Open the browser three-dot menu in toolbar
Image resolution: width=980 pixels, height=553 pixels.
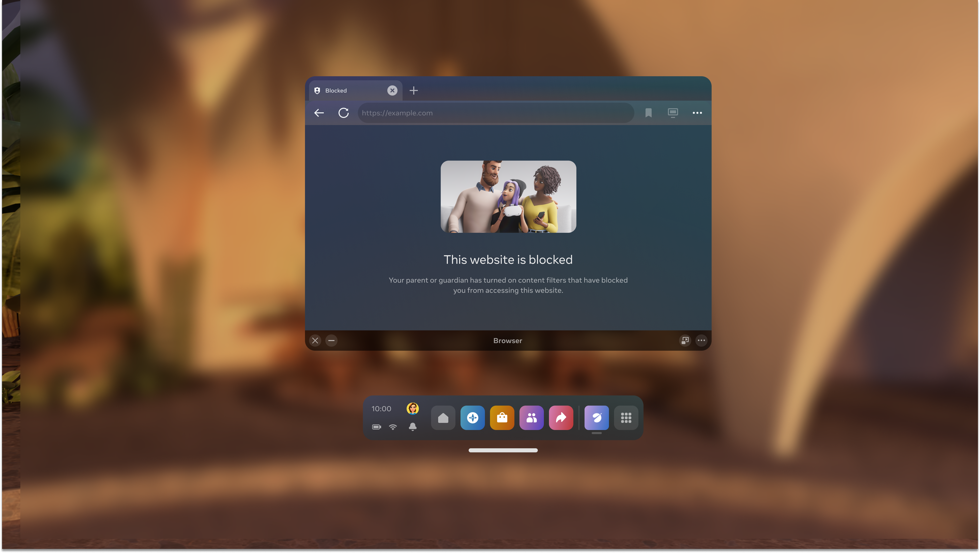tap(697, 113)
